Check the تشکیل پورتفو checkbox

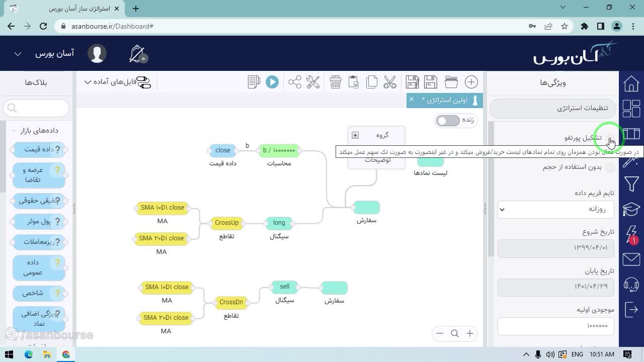610,138
